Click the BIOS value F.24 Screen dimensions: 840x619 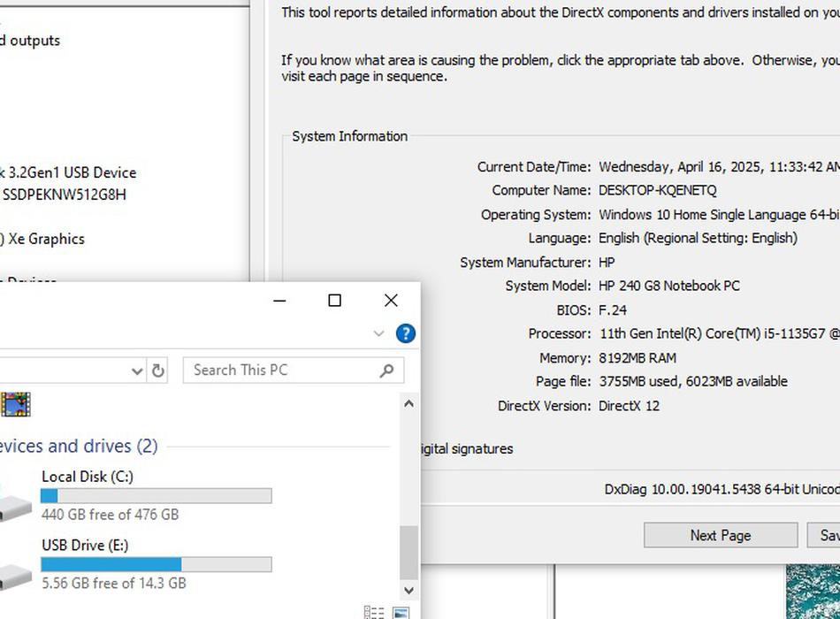(613, 309)
